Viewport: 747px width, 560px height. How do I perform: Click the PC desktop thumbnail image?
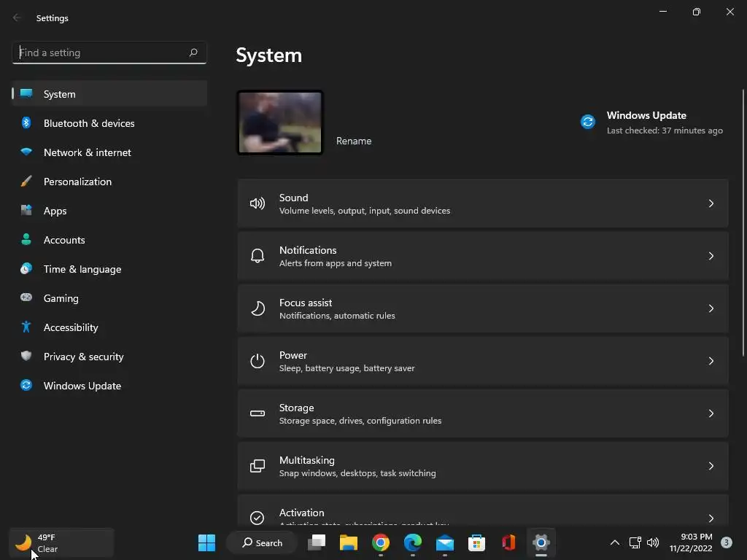[280, 122]
